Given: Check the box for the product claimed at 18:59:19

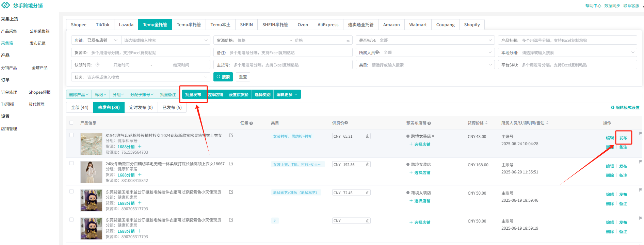Looking at the screenshot, I should tap(71, 220).
